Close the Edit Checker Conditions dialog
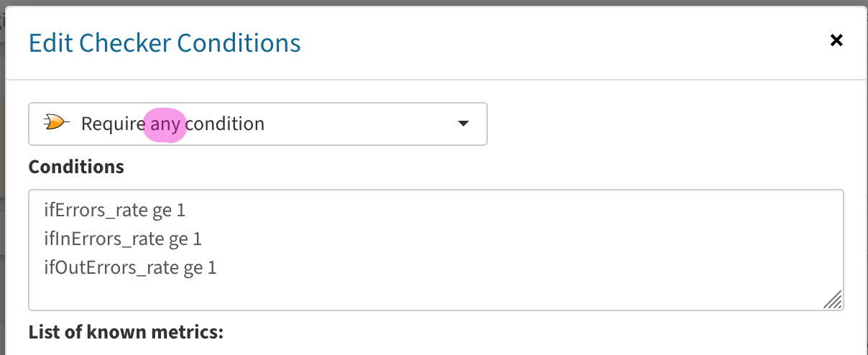The width and height of the screenshot is (868, 355). click(836, 40)
